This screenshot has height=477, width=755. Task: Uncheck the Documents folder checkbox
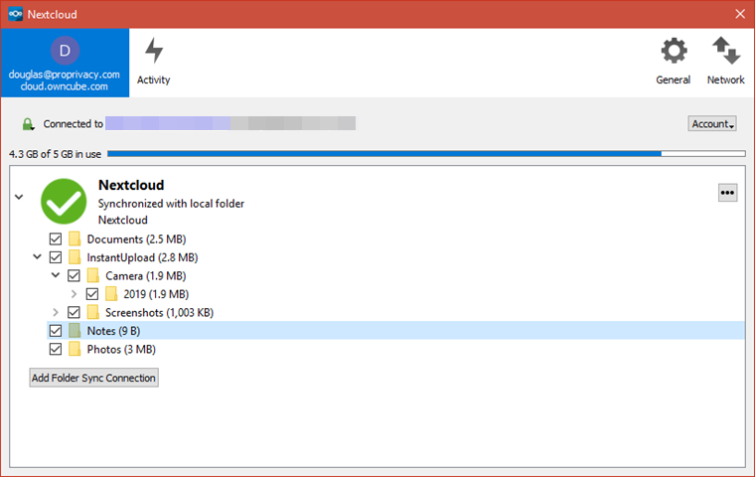pyautogui.click(x=55, y=239)
